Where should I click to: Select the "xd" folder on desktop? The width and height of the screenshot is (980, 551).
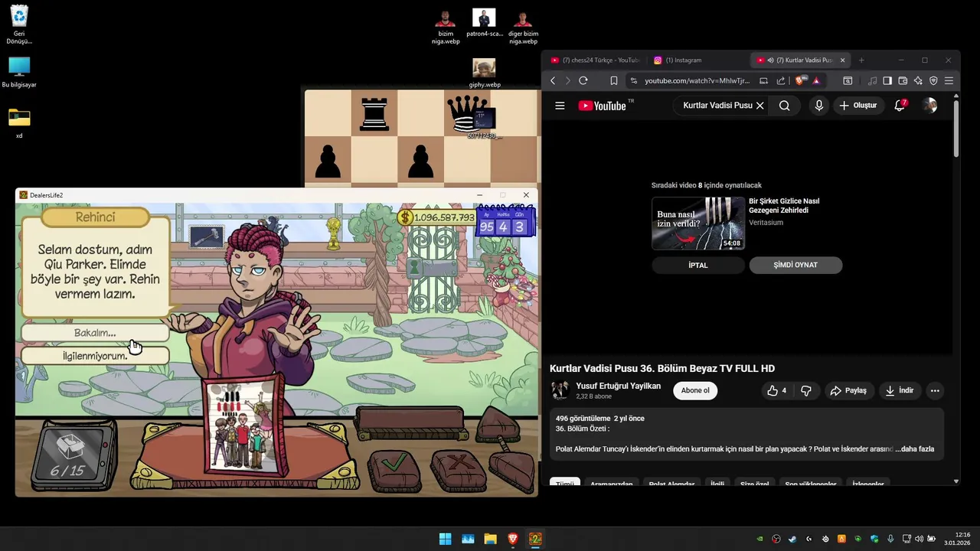tap(19, 123)
